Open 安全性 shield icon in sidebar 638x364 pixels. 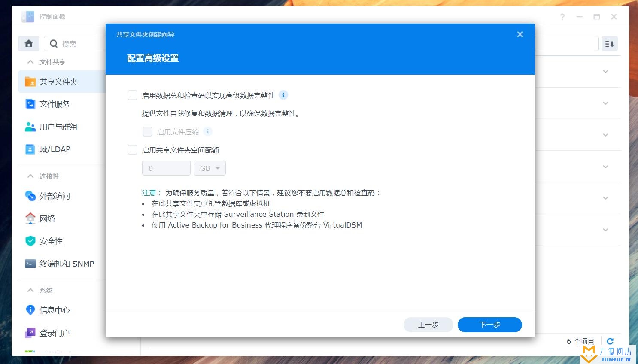[30, 241]
